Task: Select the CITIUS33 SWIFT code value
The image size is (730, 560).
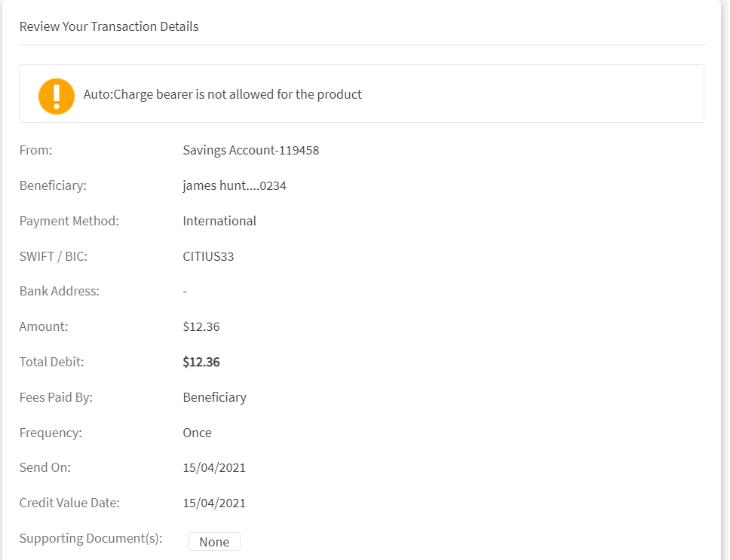Action: pyautogui.click(x=208, y=256)
